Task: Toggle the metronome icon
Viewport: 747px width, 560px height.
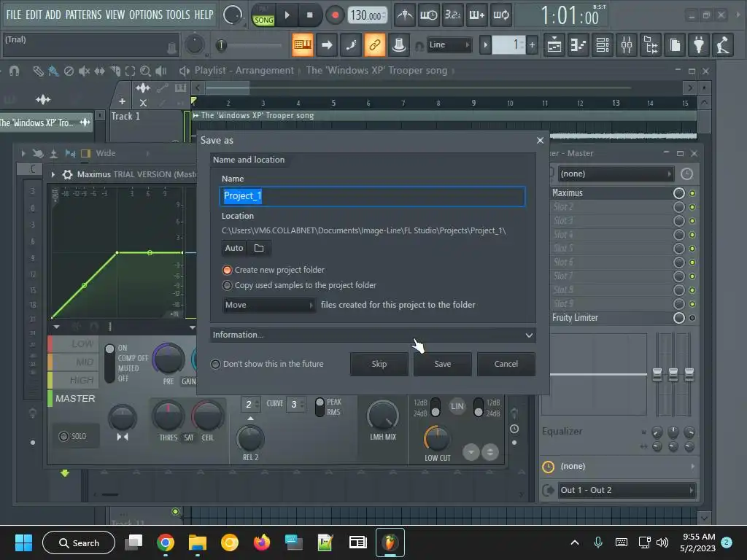Action: (404, 15)
